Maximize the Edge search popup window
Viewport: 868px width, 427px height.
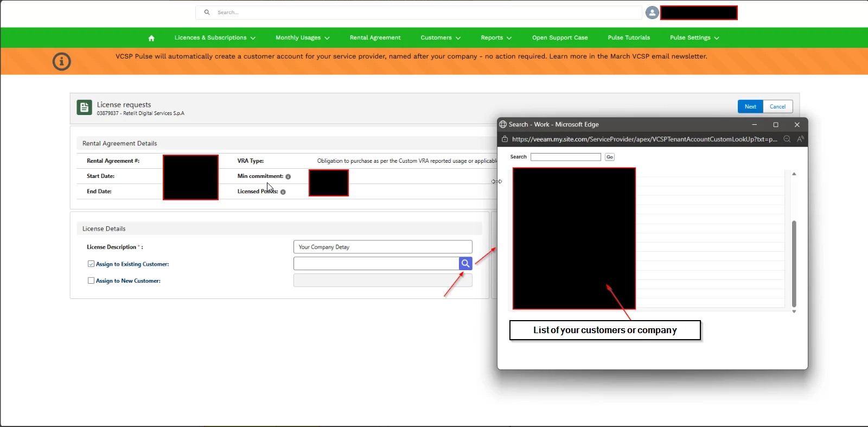(x=776, y=125)
